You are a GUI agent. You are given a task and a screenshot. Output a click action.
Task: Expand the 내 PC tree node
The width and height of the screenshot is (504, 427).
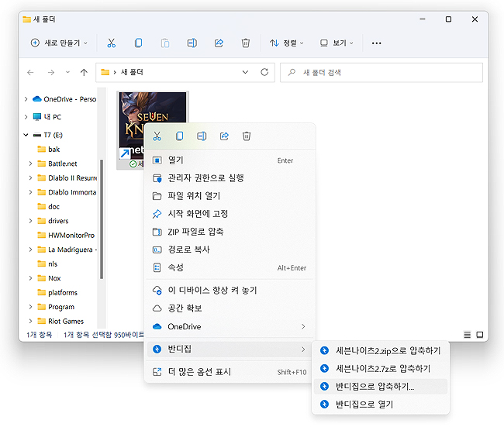pos(26,117)
